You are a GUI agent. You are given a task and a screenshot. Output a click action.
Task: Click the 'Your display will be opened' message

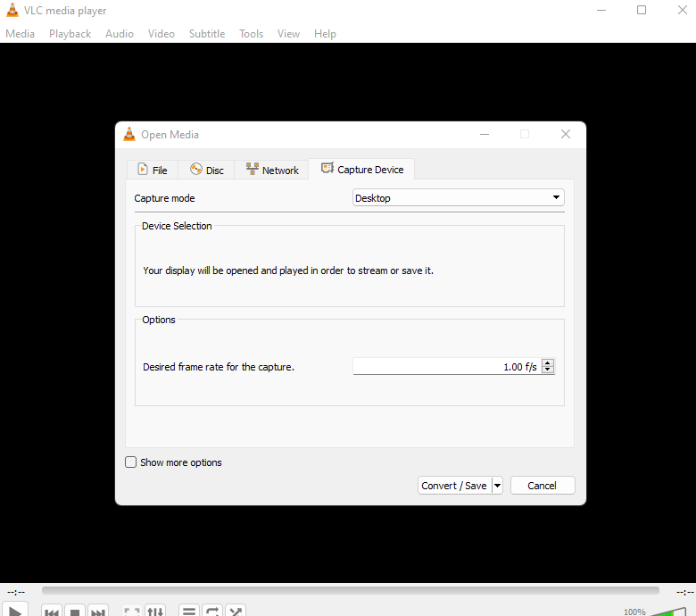point(288,271)
